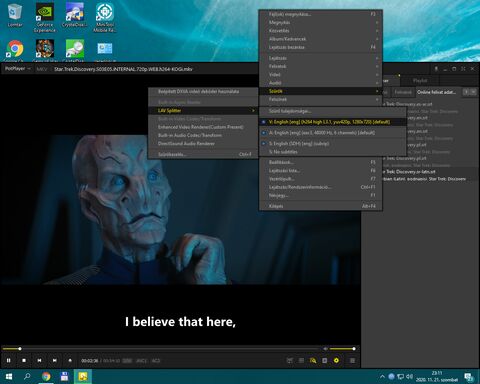Open Beállítások... from the menu
The width and height of the screenshot is (480, 384).
click(321, 162)
